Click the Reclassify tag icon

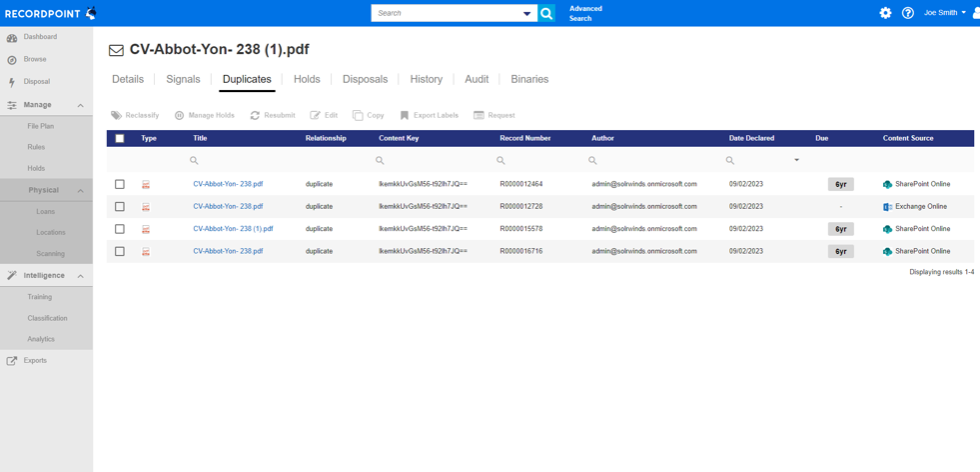(x=116, y=115)
